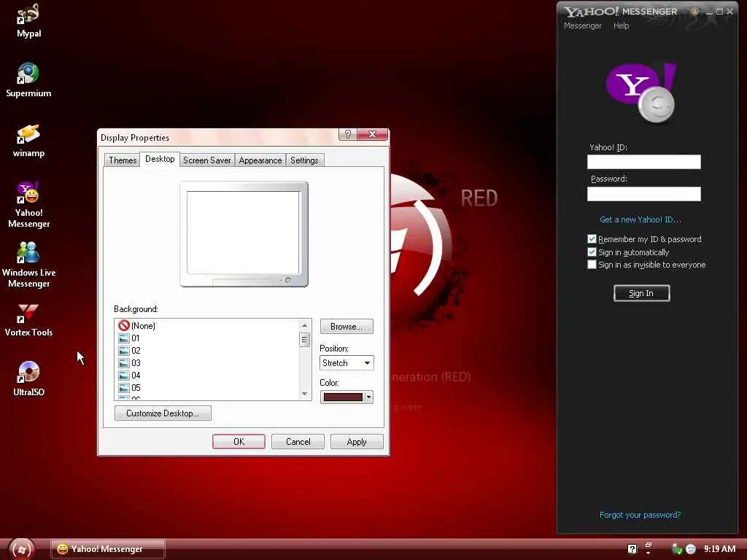Click the Background list scrollbar thumb
This screenshot has height=560, width=747.
[x=305, y=340]
